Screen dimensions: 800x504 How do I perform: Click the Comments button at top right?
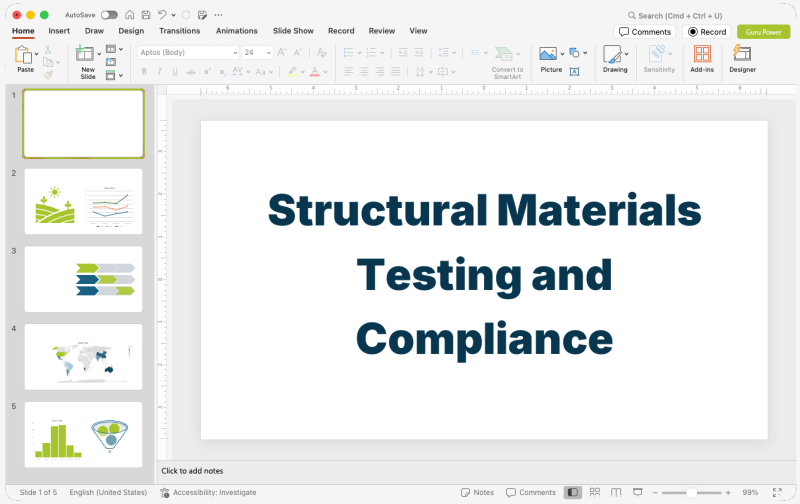(645, 32)
